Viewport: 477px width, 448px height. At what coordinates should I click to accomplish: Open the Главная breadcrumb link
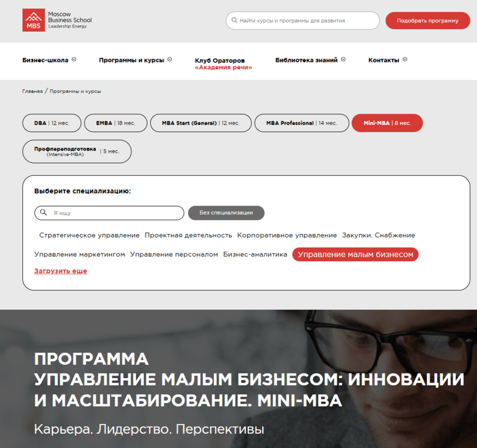32,91
